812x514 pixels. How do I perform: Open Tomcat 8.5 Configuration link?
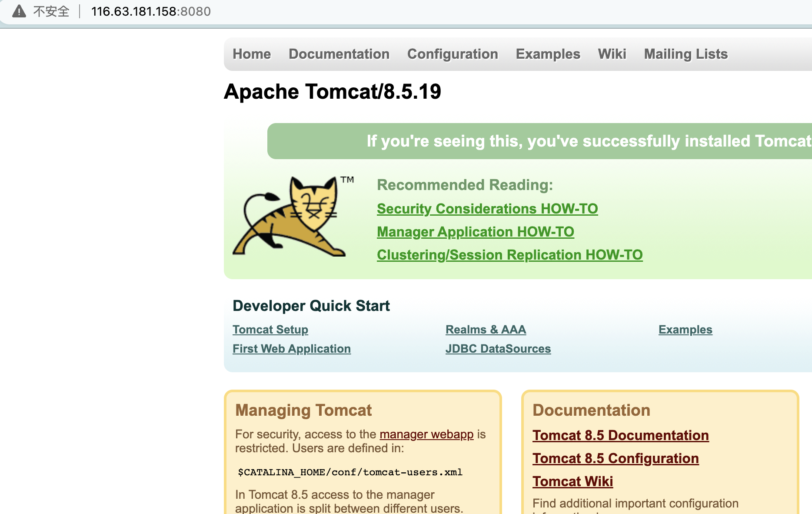pyautogui.click(x=616, y=458)
